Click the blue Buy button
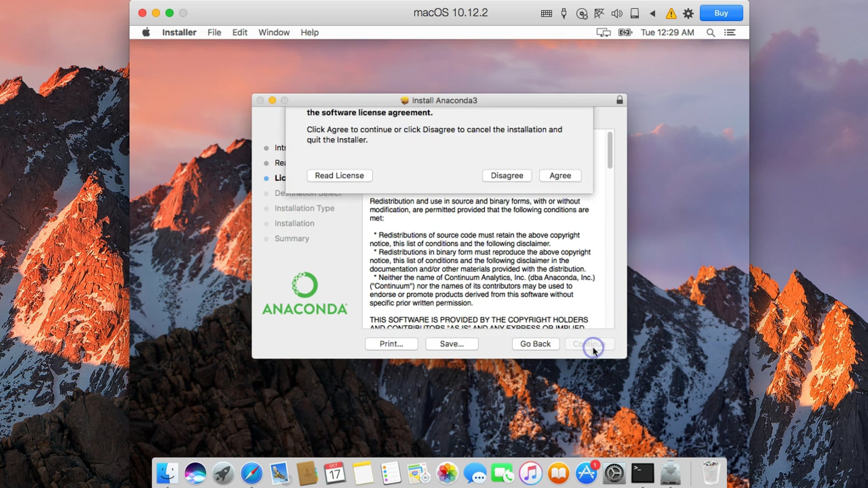Image resolution: width=868 pixels, height=488 pixels. 721,13
